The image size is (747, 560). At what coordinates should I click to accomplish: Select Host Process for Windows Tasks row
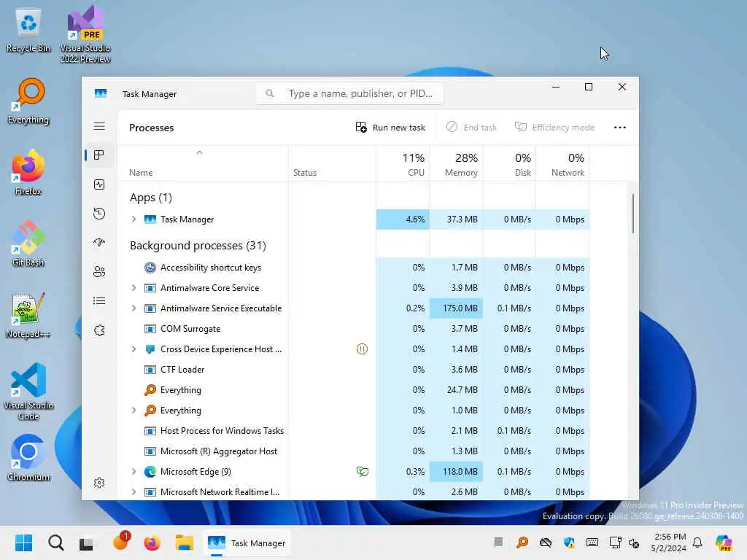[354, 430]
